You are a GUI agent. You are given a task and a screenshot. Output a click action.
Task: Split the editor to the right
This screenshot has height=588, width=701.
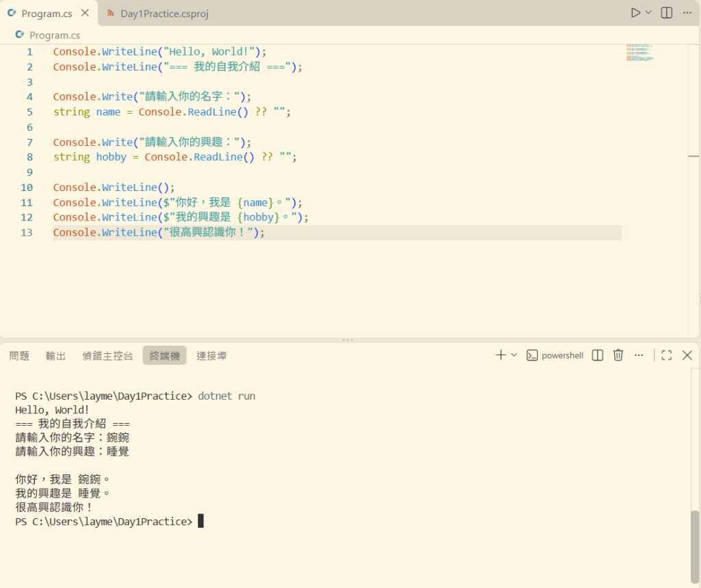coord(667,13)
